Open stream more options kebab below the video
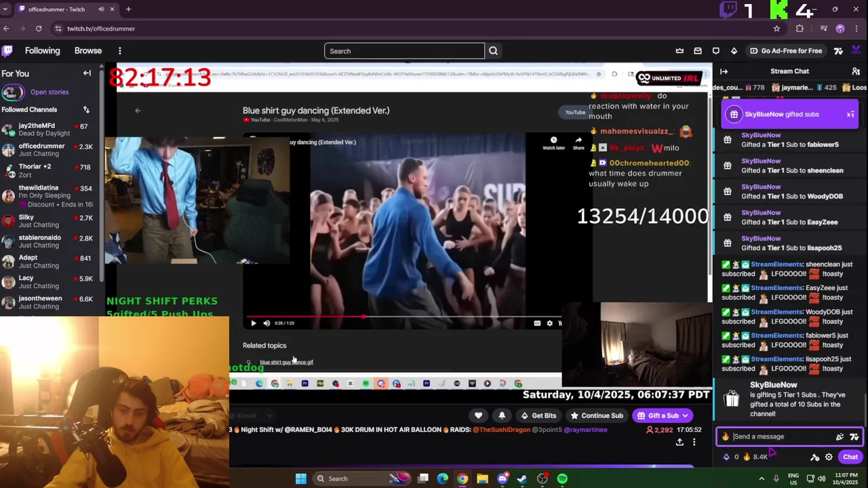 tap(694, 442)
